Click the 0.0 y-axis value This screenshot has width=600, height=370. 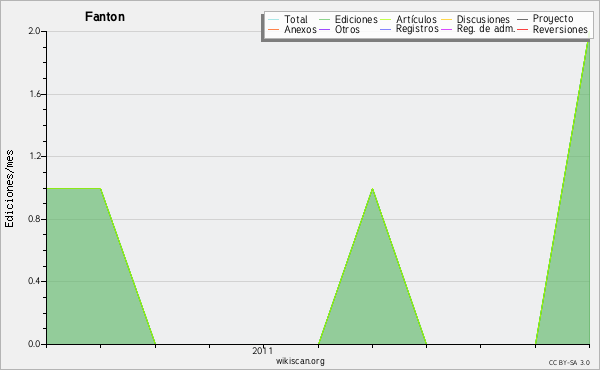click(x=34, y=344)
